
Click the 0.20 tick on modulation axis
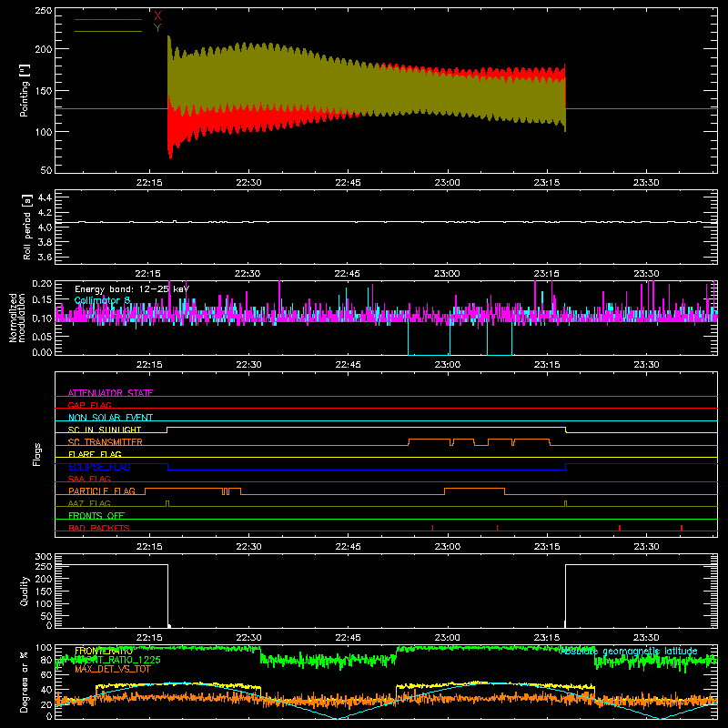[x=42, y=284]
